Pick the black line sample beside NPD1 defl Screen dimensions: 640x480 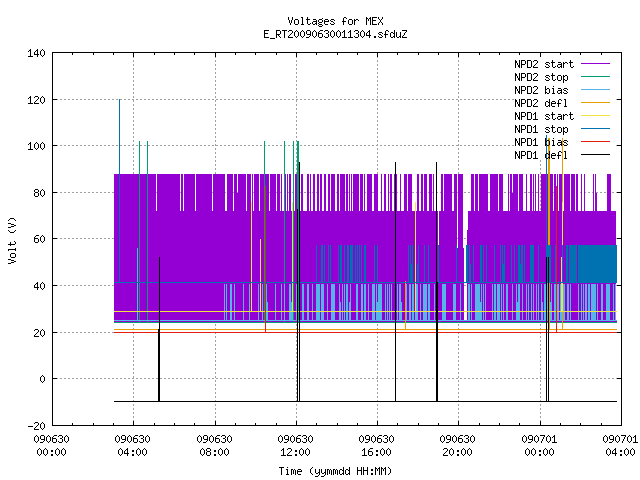(596, 155)
